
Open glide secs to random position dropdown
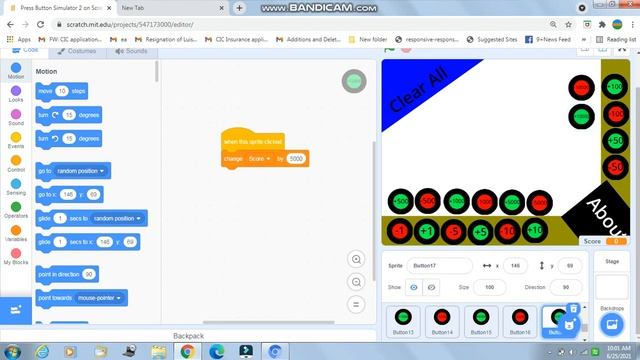pyautogui.click(x=117, y=218)
